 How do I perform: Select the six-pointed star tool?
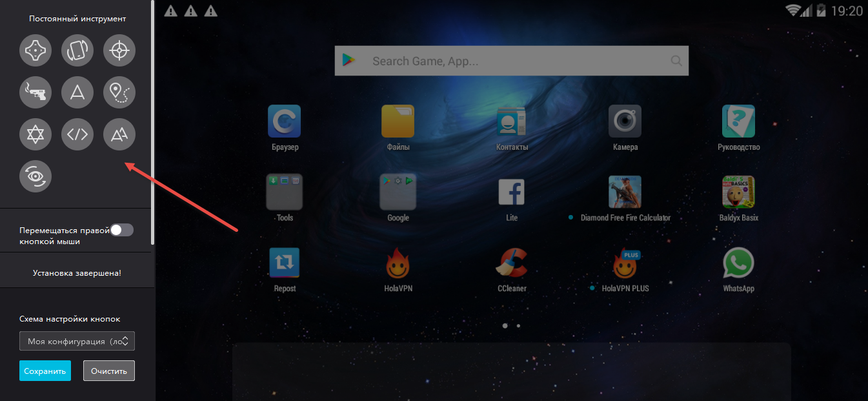pos(35,134)
